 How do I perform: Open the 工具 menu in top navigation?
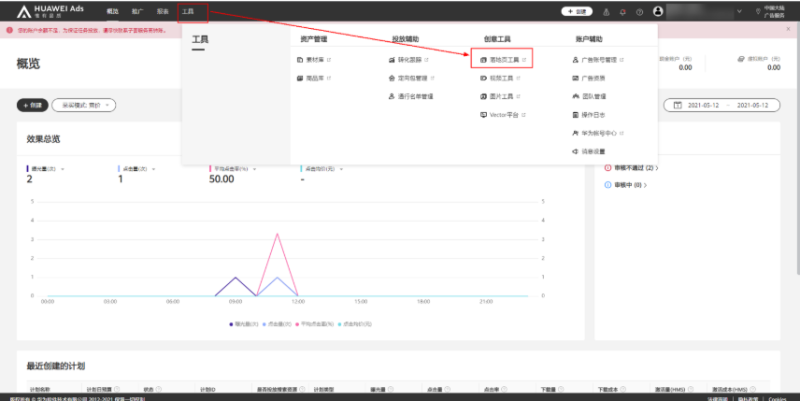point(188,11)
